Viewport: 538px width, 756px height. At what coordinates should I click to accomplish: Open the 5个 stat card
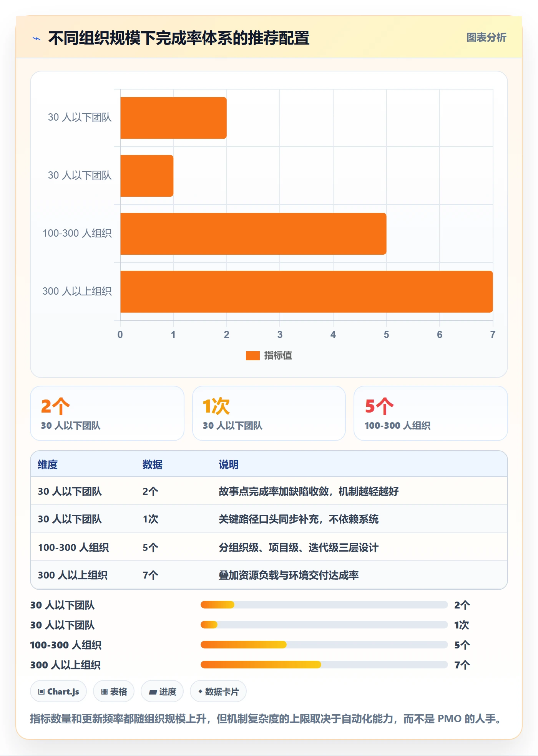431,413
